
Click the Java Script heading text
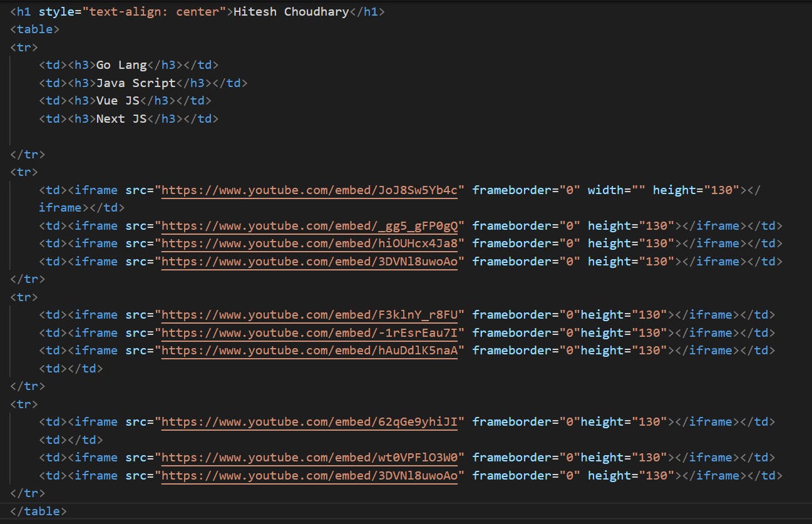(x=136, y=83)
